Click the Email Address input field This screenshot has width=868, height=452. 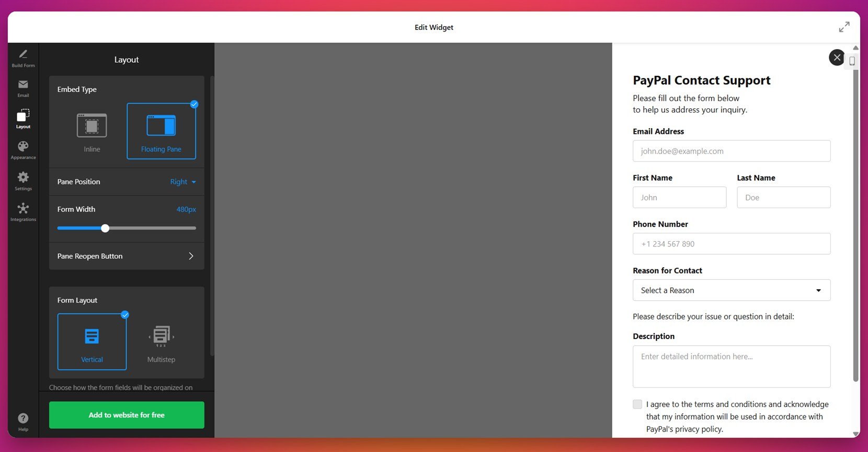732,151
